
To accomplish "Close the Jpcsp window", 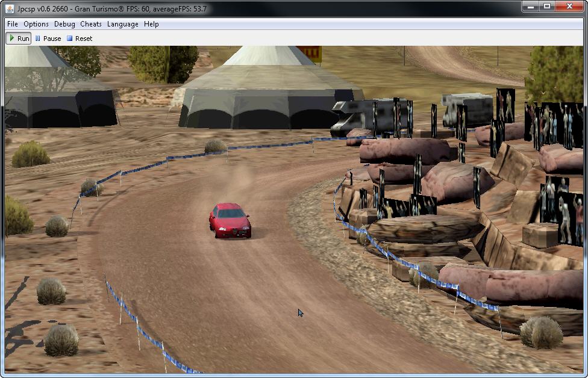I will [569, 6].
